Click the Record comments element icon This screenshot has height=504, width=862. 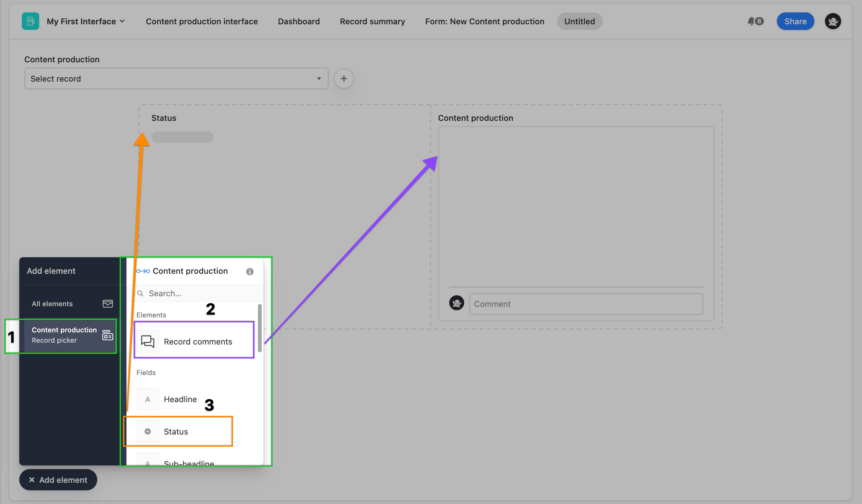148,341
